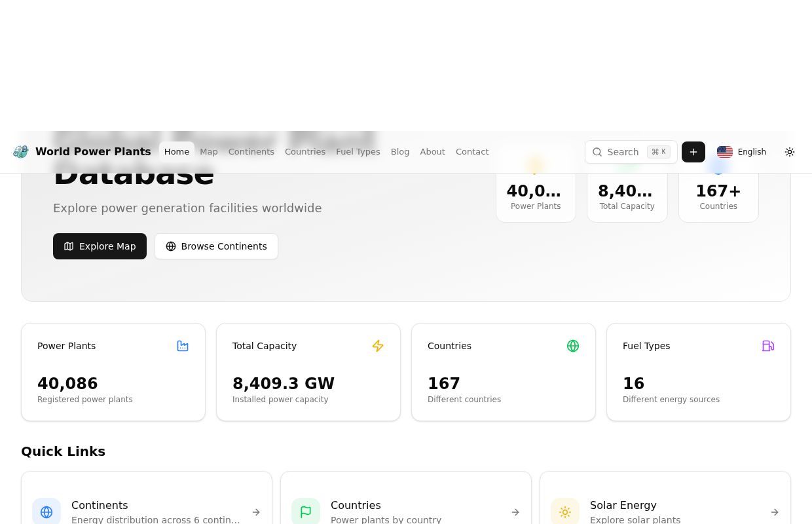Click the US flag beside the language selector

[x=725, y=152]
